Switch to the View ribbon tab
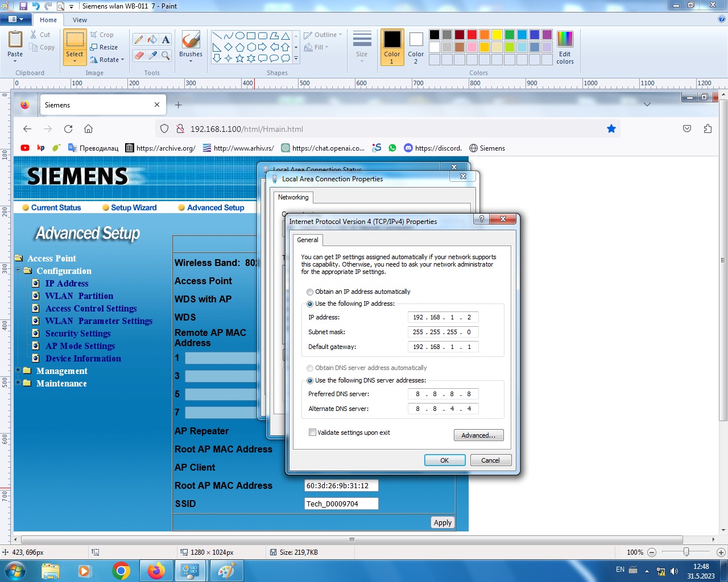The height and width of the screenshot is (582, 728). [x=80, y=20]
